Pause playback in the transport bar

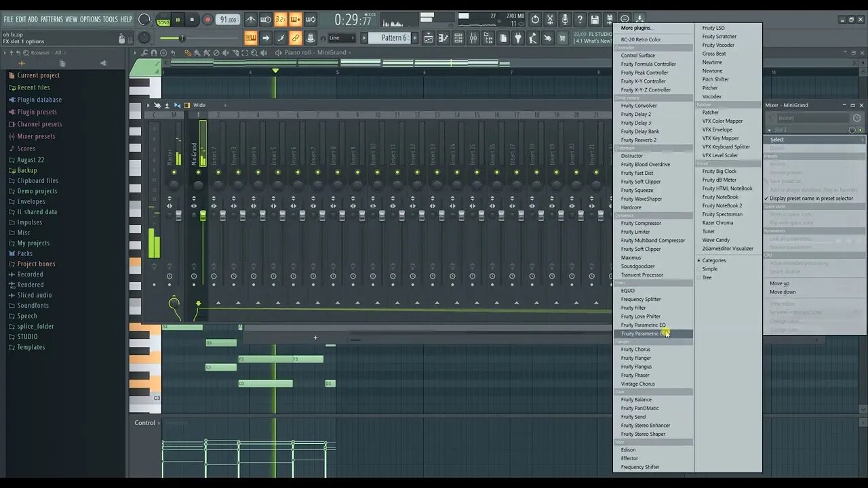click(x=178, y=20)
